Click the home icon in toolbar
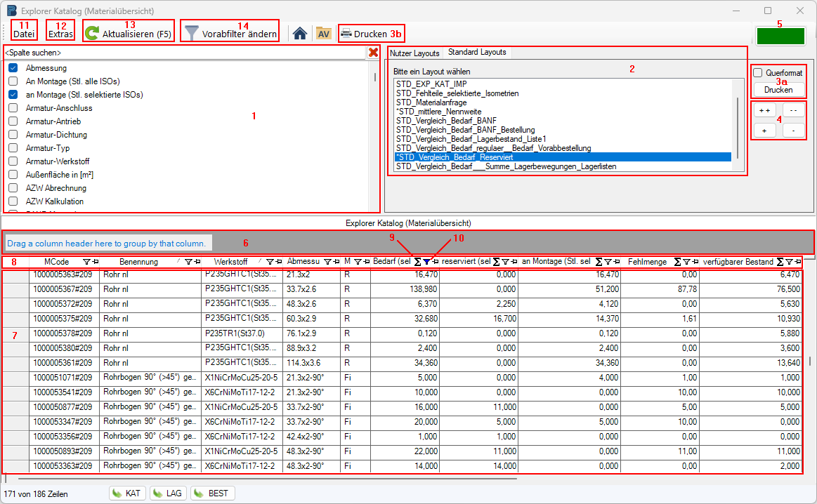 pyautogui.click(x=300, y=33)
